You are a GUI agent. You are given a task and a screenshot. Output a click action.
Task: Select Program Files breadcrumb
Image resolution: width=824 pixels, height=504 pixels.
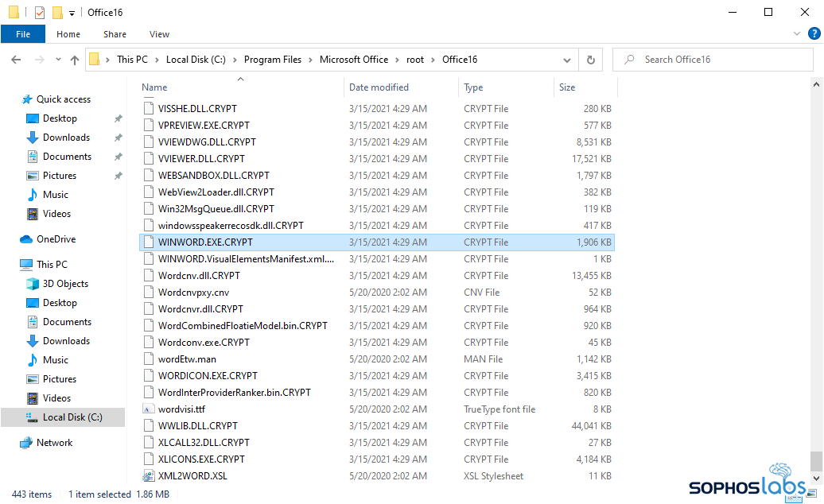coord(272,60)
